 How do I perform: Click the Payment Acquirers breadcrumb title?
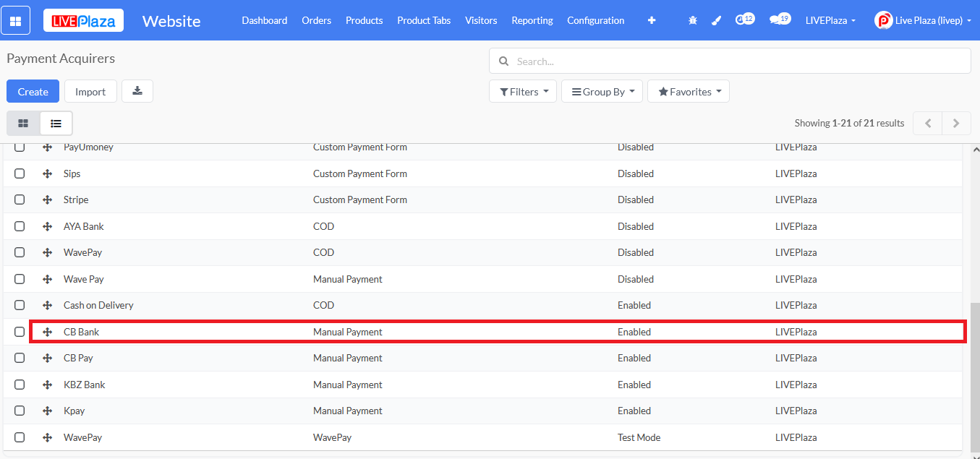click(x=61, y=59)
